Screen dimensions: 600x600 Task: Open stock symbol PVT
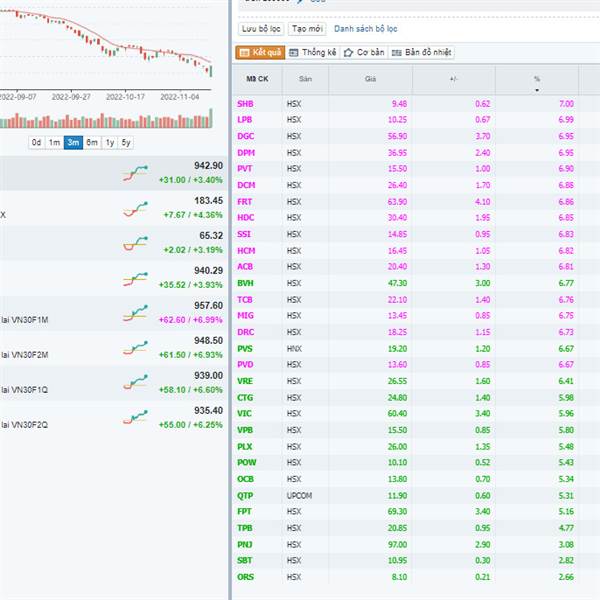[x=245, y=169]
